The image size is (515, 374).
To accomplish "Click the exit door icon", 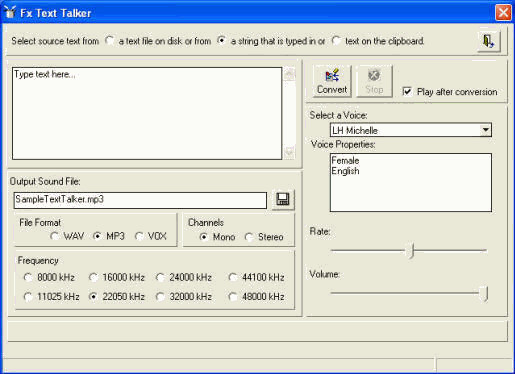I will click(488, 42).
